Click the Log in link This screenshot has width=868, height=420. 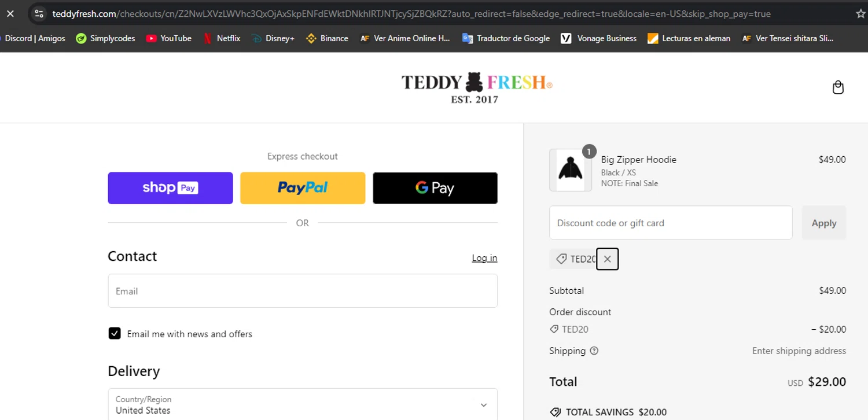tap(484, 258)
